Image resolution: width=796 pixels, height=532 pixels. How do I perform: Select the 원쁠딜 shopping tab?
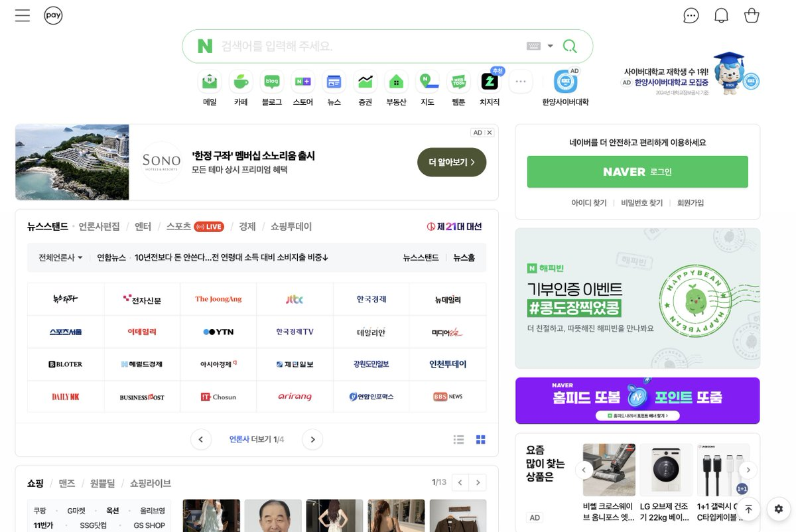[103, 483]
